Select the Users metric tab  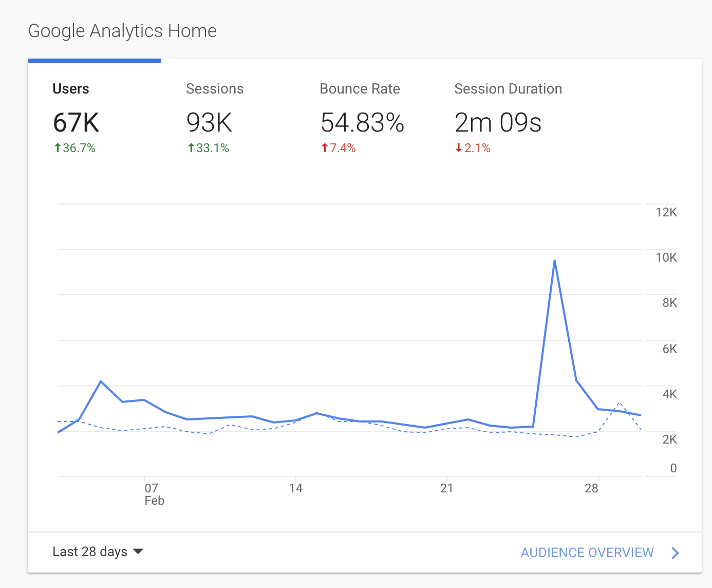[95, 113]
